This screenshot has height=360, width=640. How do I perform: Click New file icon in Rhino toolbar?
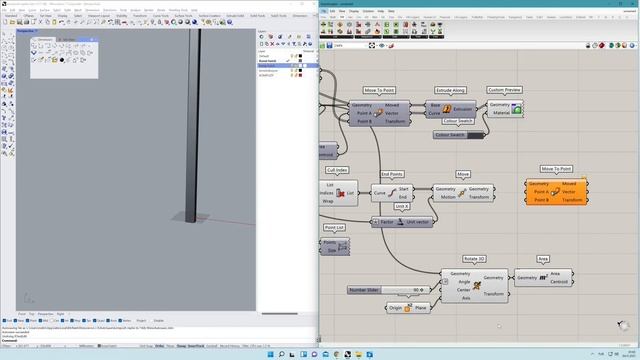click(x=5, y=22)
